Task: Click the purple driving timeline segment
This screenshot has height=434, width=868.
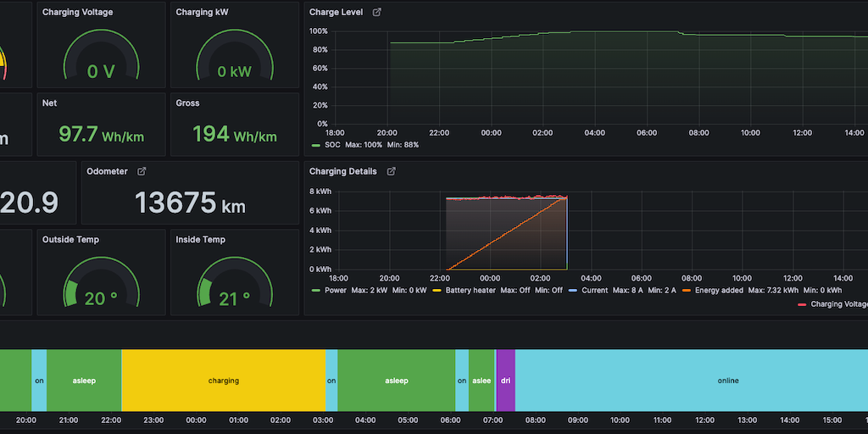Action: (505, 381)
